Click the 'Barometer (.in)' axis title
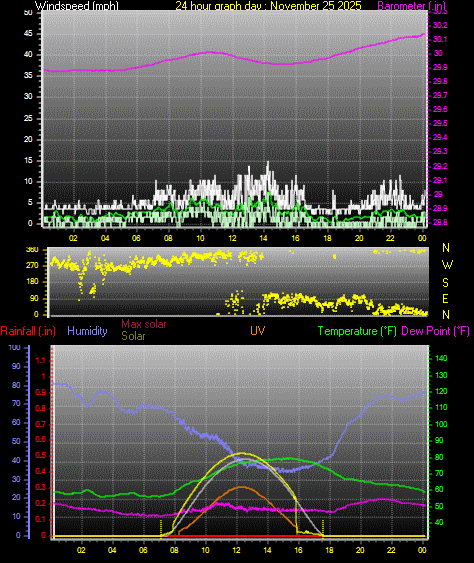This screenshot has width=474, height=563. 412,6
